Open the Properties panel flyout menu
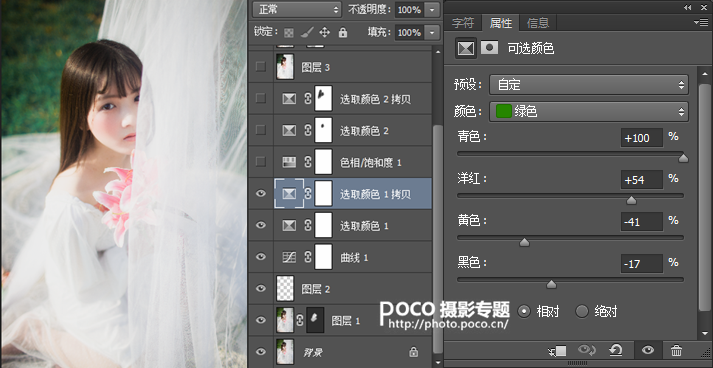713x368 pixels. 701,22
